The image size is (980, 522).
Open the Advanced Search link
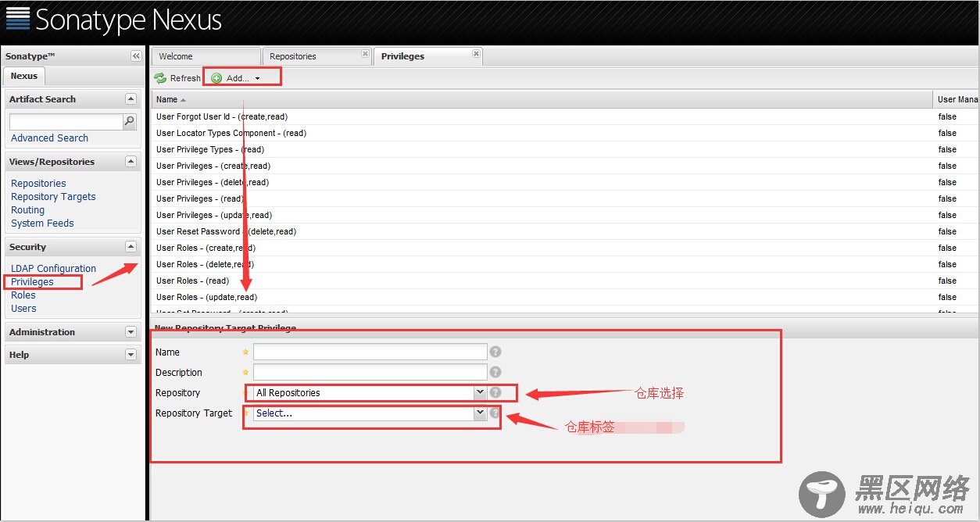(x=49, y=138)
